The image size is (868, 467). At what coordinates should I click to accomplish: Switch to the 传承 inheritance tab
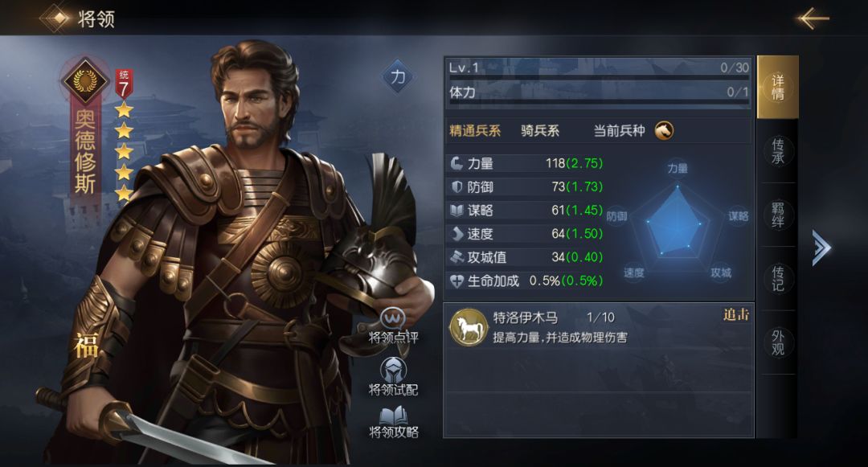click(778, 151)
